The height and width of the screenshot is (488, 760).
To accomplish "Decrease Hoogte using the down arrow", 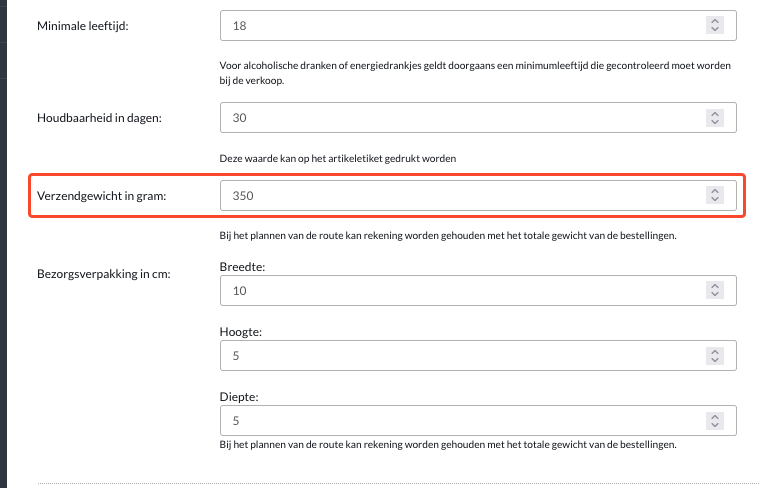I will (x=715, y=360).
